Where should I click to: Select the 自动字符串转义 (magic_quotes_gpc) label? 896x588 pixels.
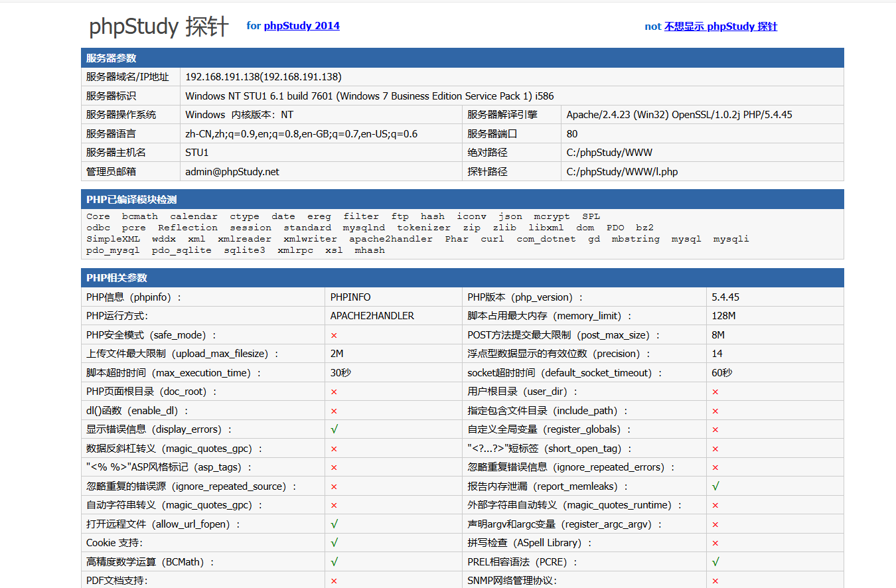175,505
